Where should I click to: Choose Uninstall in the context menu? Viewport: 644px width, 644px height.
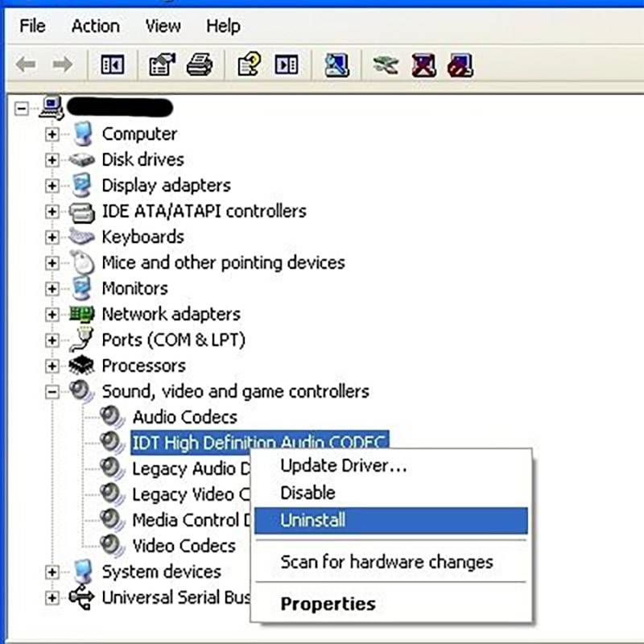point(312,521)
